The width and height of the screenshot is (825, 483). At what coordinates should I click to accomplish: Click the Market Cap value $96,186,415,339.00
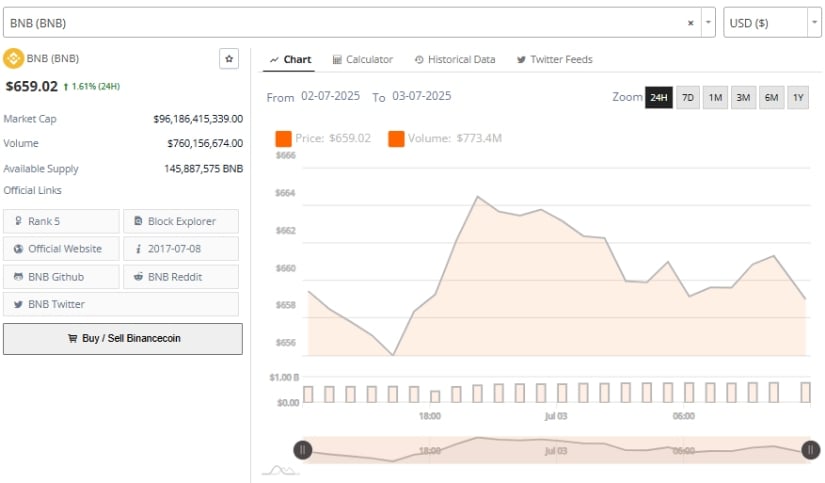[198, 119]
